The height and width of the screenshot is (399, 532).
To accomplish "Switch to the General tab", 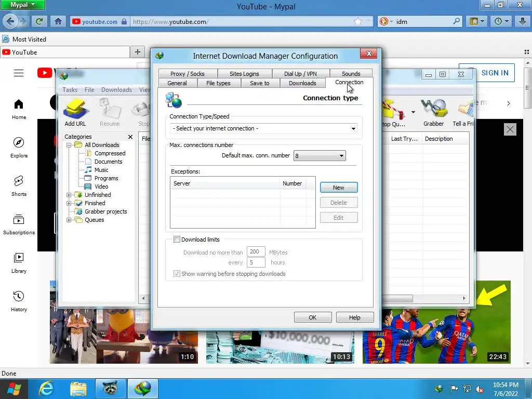I will coord(177,83).
